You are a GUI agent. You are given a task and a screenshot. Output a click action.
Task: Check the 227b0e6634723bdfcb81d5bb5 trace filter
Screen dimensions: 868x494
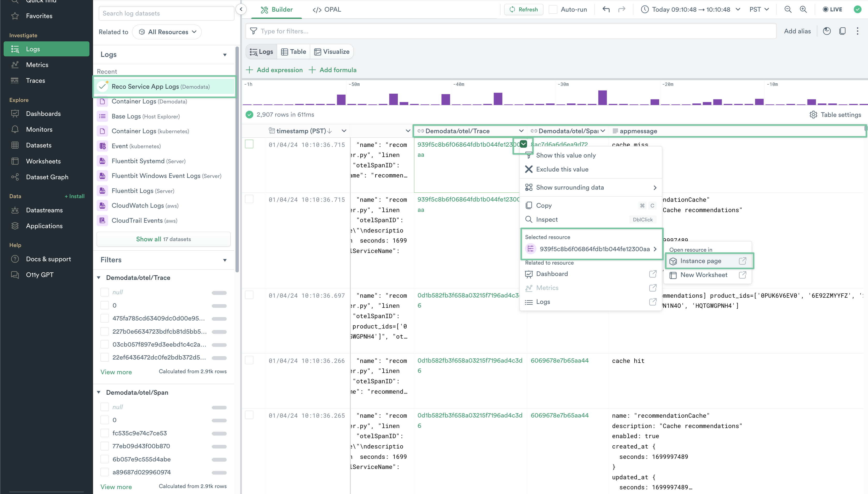coord(105,332)
